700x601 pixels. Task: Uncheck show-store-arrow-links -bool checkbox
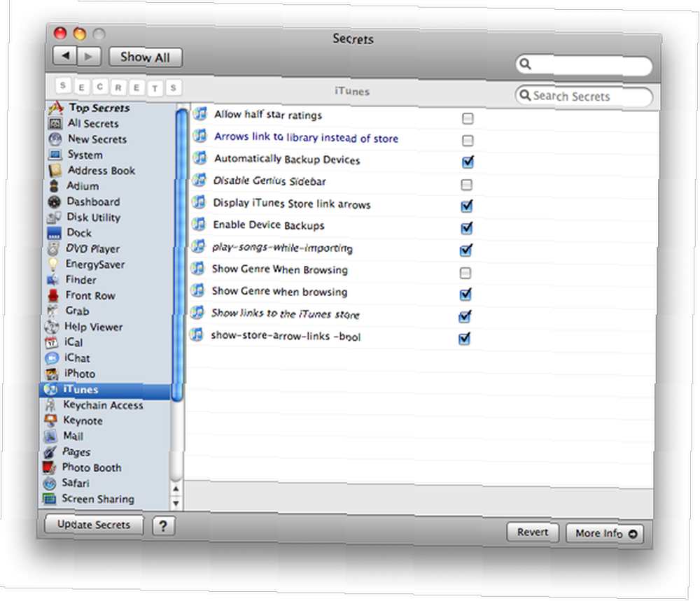pos(464,338)
